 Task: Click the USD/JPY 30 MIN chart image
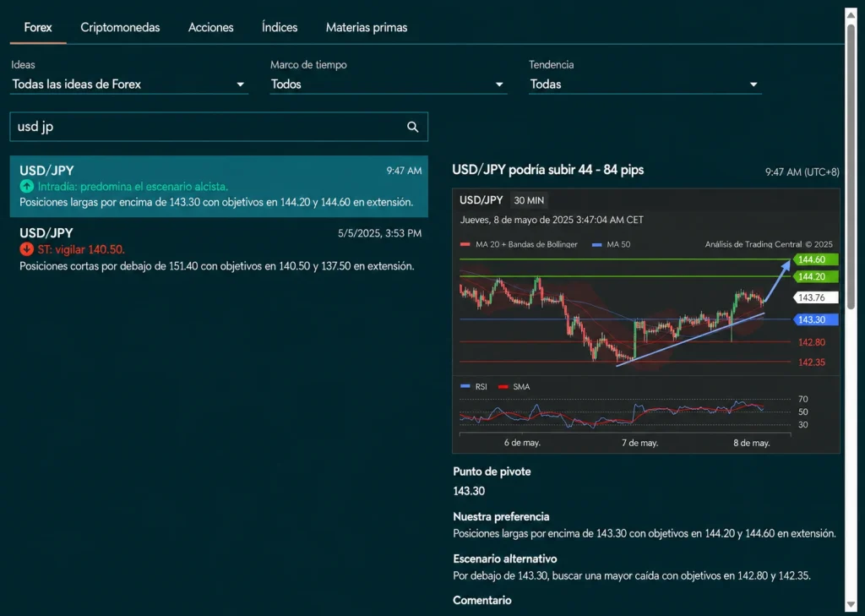pyautogui.click(x=646, y=321)
